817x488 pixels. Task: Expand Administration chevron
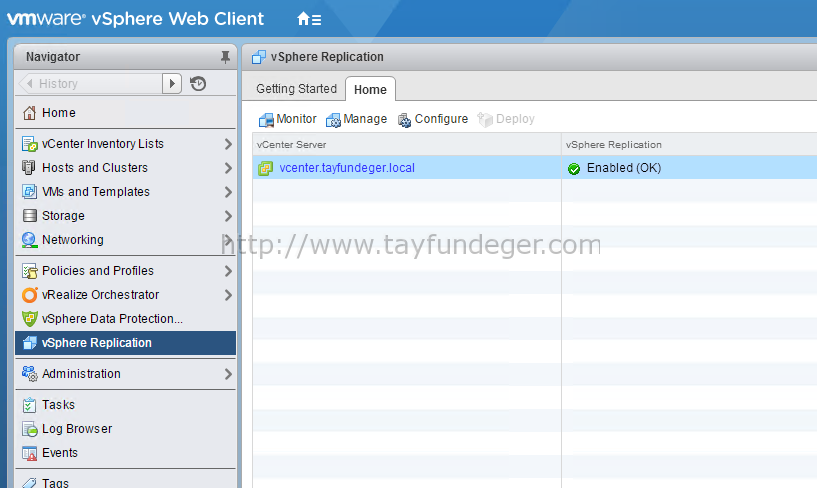point(228,373)
